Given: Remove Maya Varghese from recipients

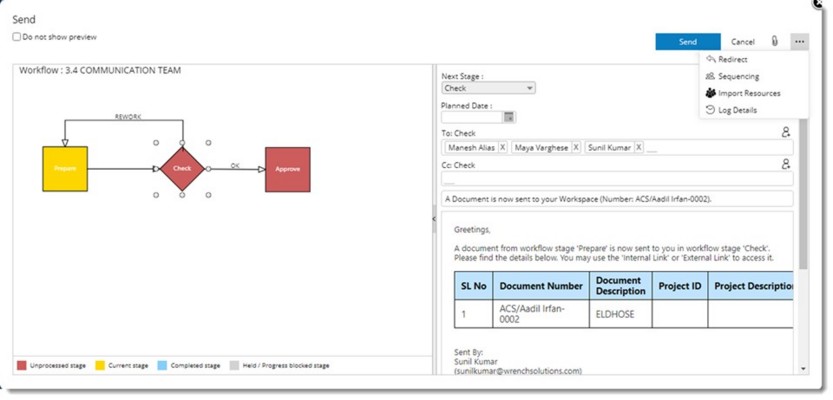Looking at the screenshot, I should click(x=576, y=147).
